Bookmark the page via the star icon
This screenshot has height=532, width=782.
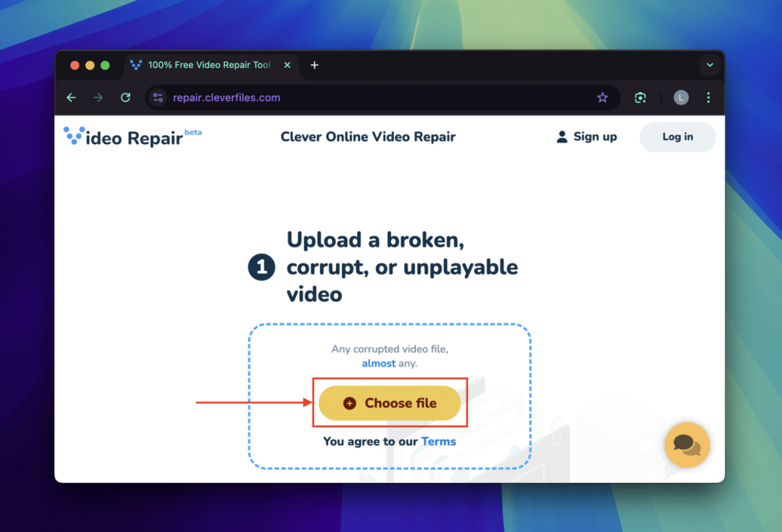pyautogui.click(x=603, y=97)
